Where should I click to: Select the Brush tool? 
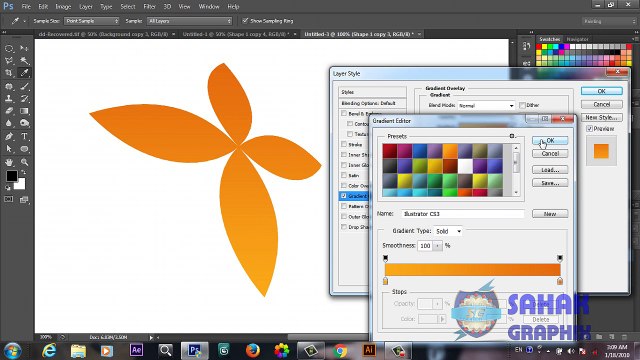24,87
